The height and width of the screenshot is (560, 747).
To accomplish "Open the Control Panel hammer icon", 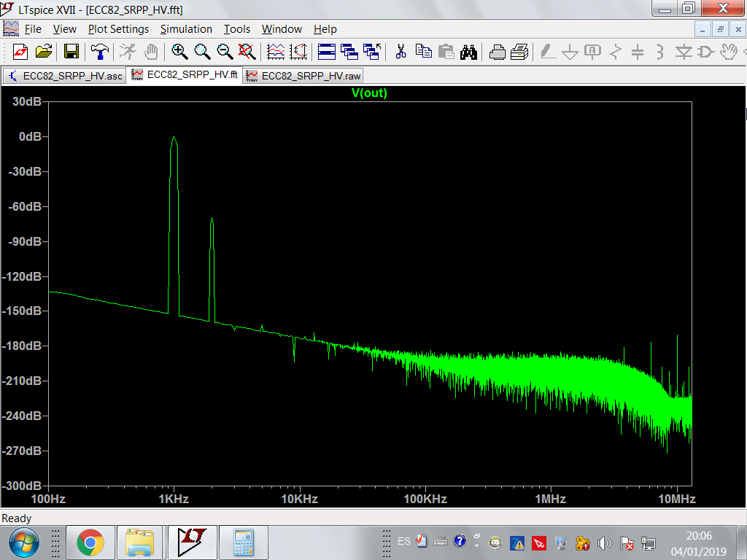I will click(99, 52).
